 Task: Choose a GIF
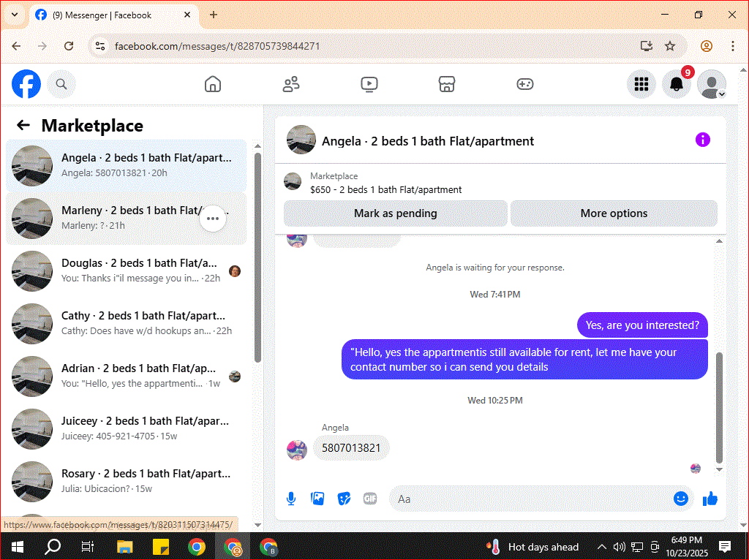pyautogui.click(x=370, y=499)
